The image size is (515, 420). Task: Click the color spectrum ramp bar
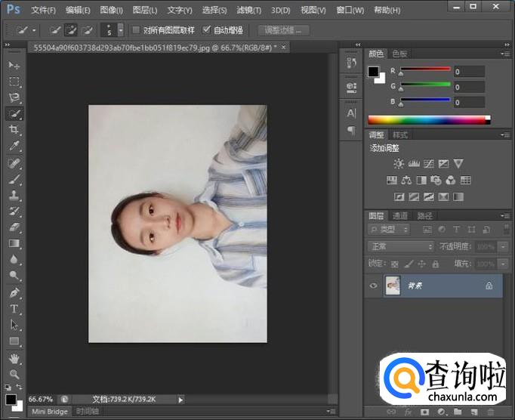click(x=428, y=119)
